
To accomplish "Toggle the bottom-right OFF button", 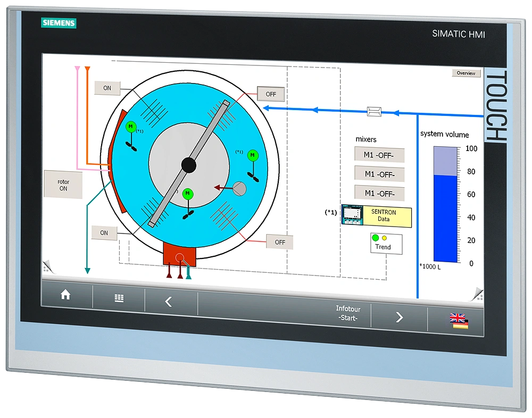I will click(280, 242).
